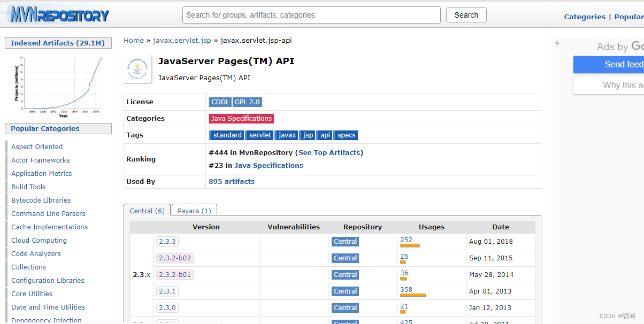Click Central repository badge for version 2.3.3
The width and height of the screenshot is (644, 324).
346,242
